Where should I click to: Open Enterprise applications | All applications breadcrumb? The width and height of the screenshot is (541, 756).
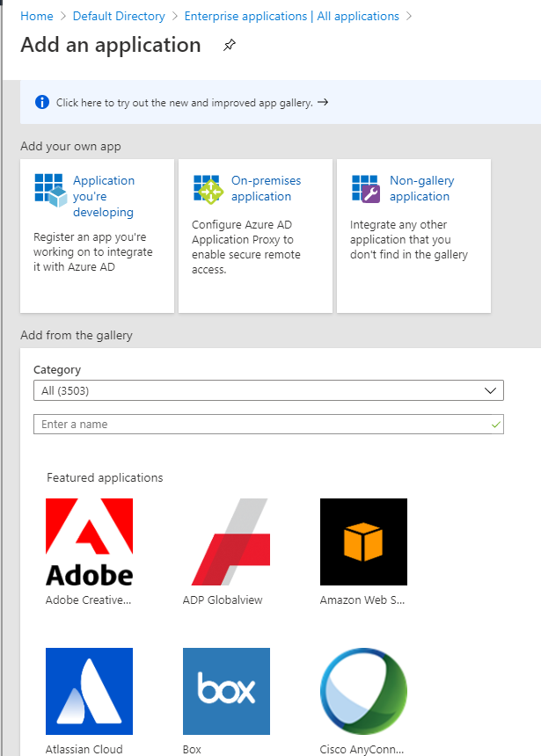point(292,16)
